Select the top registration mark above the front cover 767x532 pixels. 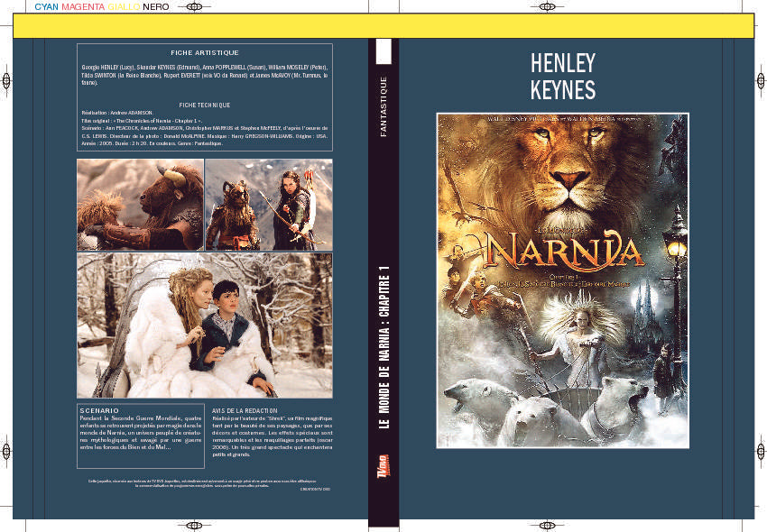(548, 7)
